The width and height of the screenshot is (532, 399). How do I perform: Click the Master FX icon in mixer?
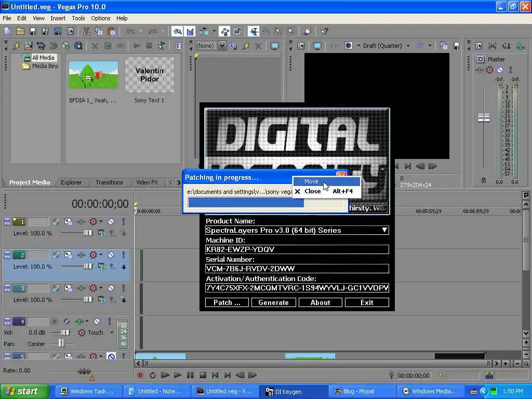pos(480,70)
